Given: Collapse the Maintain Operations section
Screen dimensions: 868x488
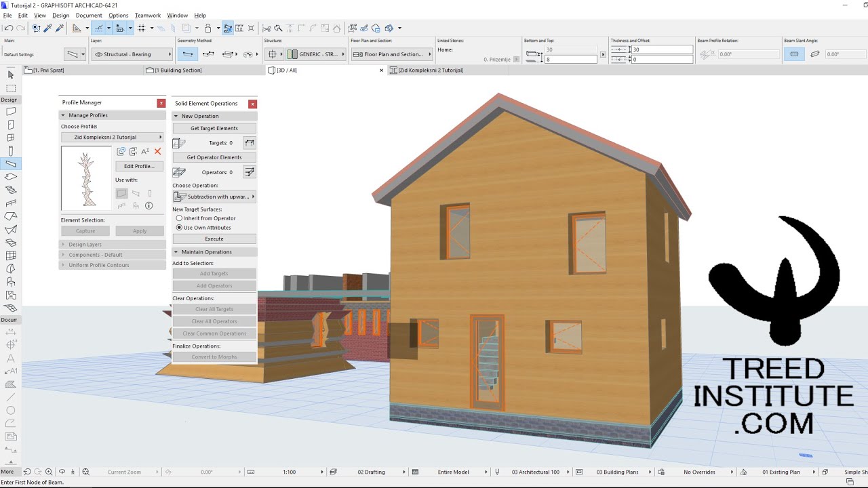Looking at the screenshot, I should (214, 252).
